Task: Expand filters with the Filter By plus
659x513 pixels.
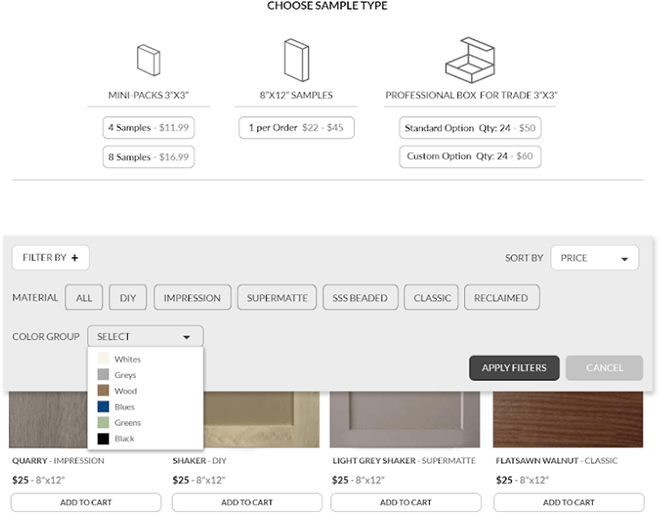Action: (51, 258)
